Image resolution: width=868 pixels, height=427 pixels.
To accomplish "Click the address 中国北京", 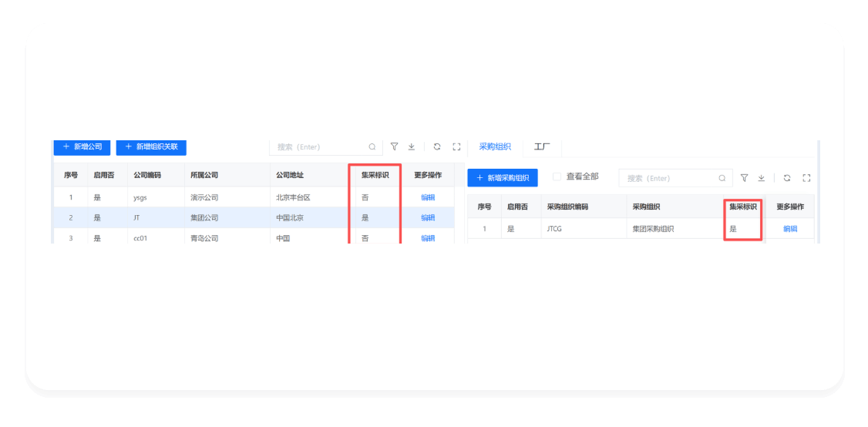I will 290,217.
